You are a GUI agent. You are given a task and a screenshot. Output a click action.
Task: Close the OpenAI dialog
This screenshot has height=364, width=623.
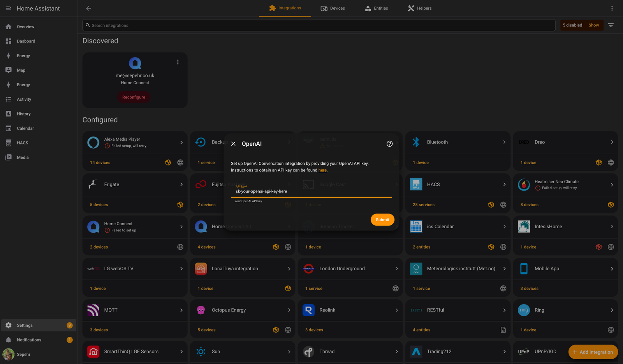click(233, 144)
